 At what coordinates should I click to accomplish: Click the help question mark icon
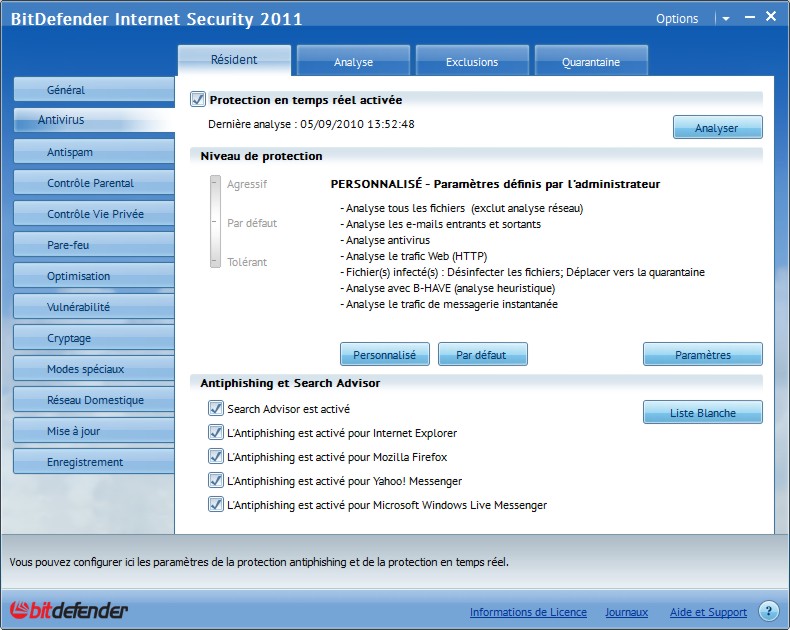tap(768, 611)
